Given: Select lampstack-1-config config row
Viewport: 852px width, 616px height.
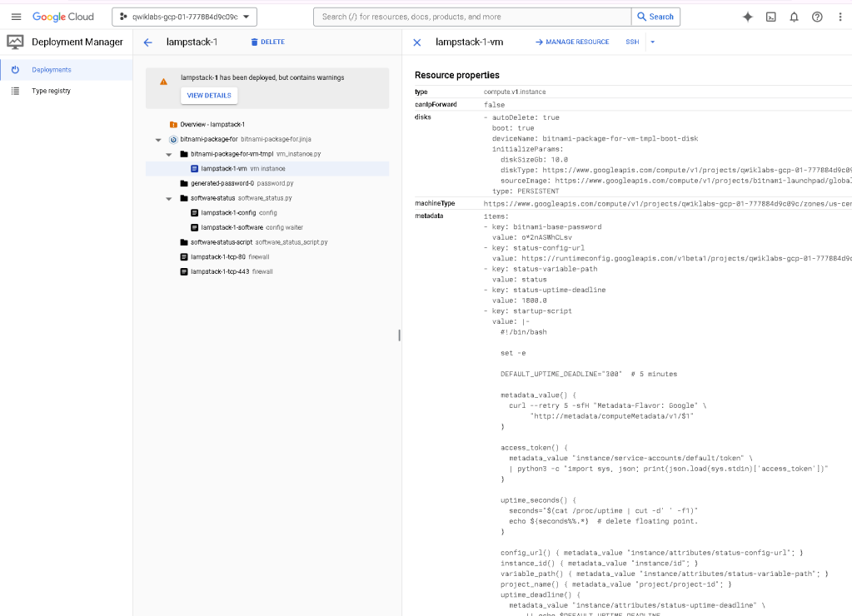Looking at the screenshot, I should [x=267, y=213].
